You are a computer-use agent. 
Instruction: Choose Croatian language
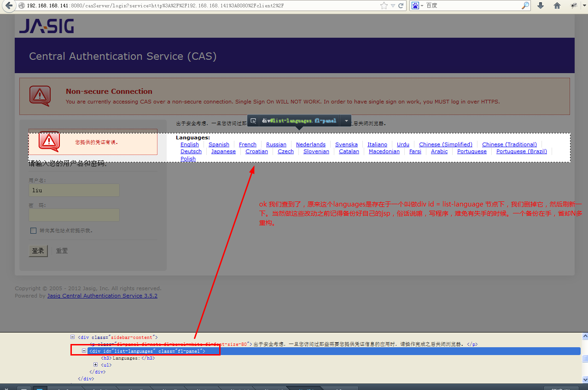[x=256, y=151]
